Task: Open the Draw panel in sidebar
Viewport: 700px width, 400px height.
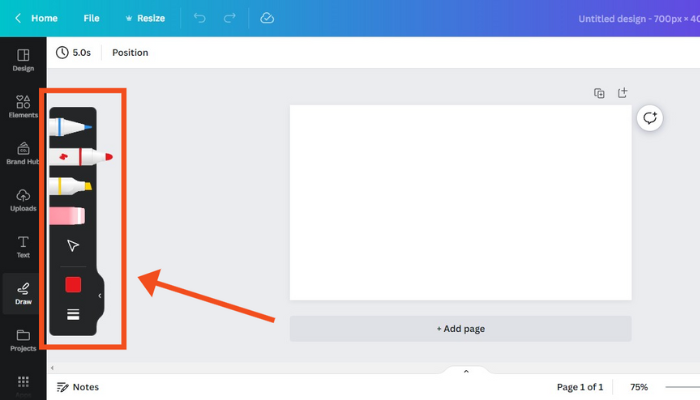Action: 23,294
